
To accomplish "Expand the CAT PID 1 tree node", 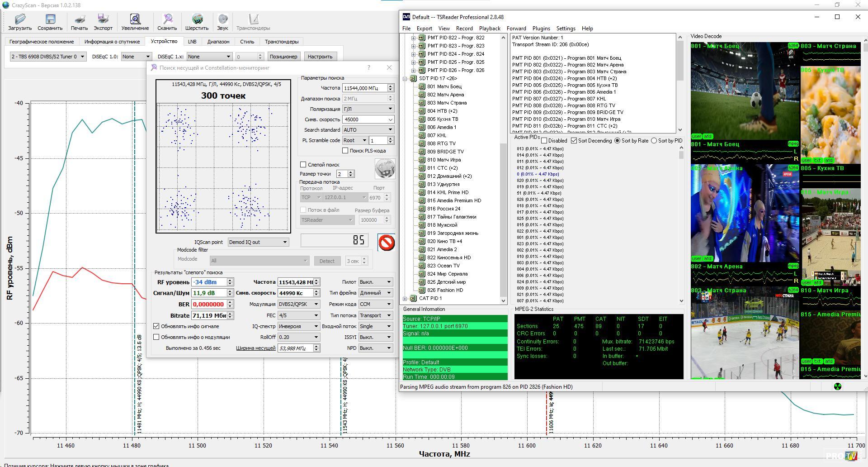I will coord(405,299).
